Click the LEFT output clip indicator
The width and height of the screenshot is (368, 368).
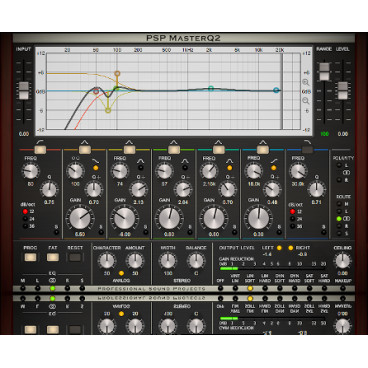(x=279, y=248)
